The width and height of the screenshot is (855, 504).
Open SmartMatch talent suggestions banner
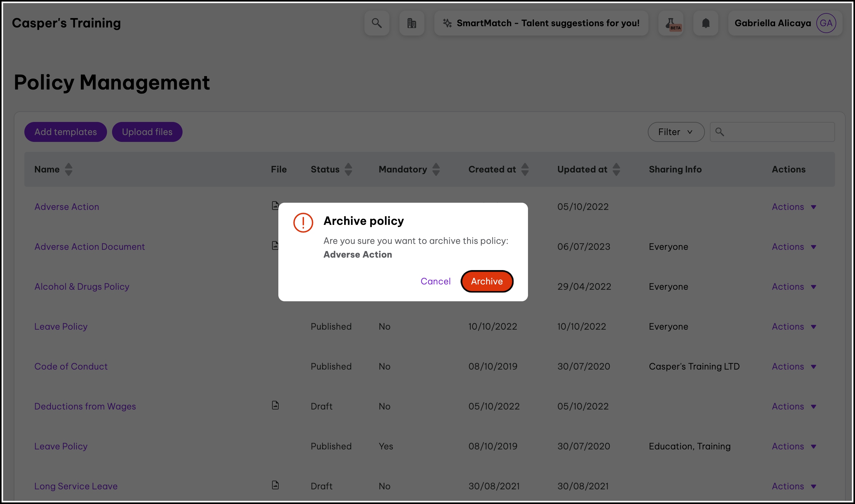click(541, 23)
